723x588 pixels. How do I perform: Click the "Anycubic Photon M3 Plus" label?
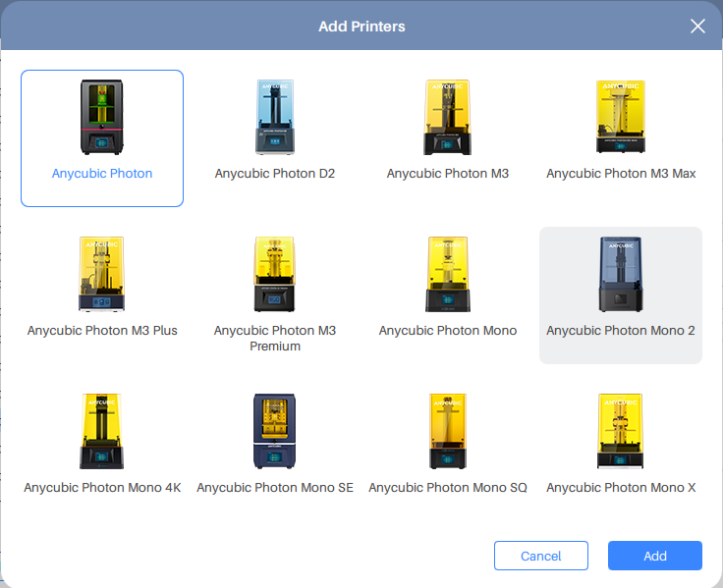102,331
